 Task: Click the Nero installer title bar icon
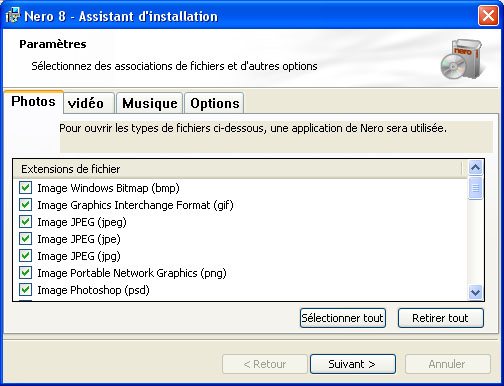pyautogui.click(x=13, y=16)
